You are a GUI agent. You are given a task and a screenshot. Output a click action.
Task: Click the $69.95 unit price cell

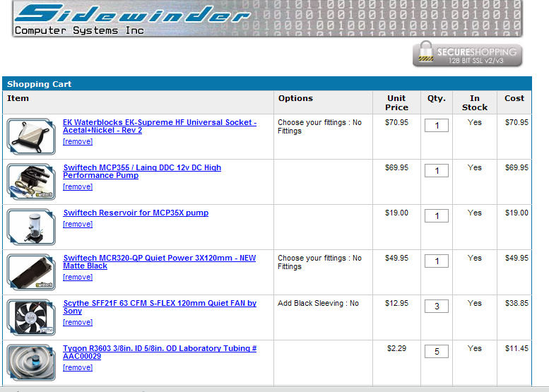(396, 167)
